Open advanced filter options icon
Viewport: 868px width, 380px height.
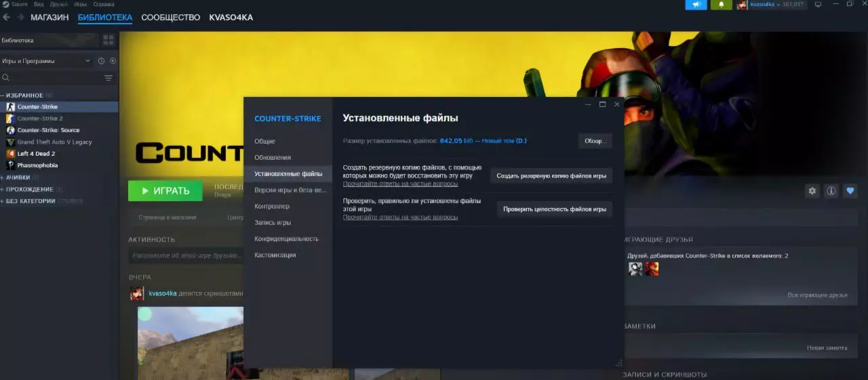pyautogui.click(x=108, y=78)
